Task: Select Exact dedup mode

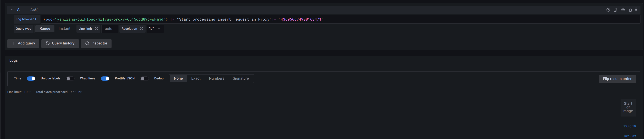Action: [196, 78]
